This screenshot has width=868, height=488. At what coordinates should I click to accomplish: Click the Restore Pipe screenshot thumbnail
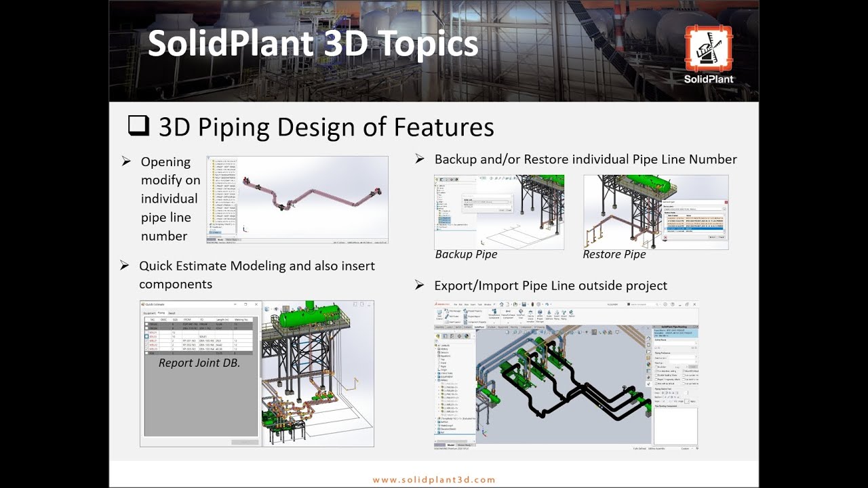[656, 212]
